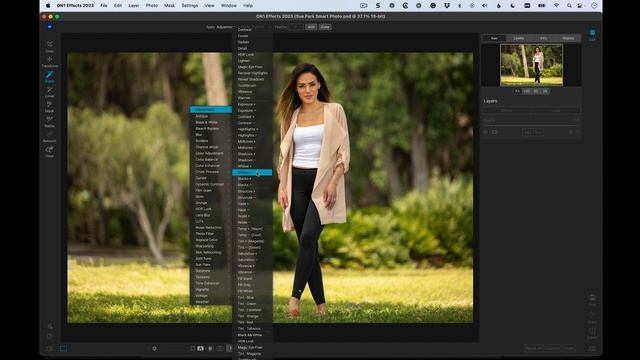Screen dimensions: 640x360
Task: Pick the Tint + (Magenta) preset
Action: click(x=252, y=241)
